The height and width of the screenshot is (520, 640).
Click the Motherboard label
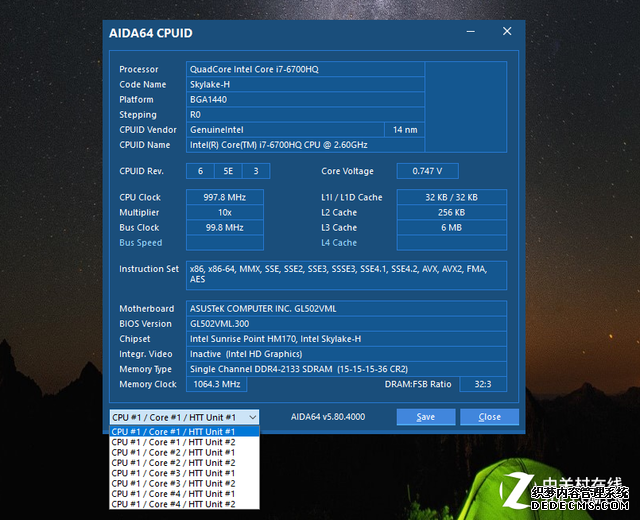point(147,309)
